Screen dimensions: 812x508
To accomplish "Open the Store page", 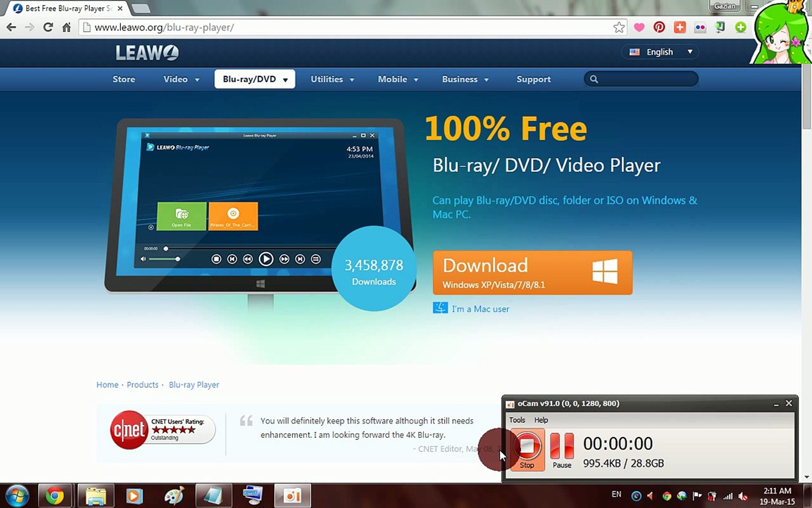I will pos(124,79).
